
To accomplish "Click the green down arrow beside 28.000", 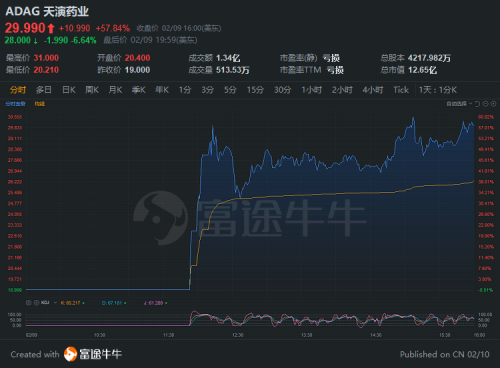I will pos(35,41).
